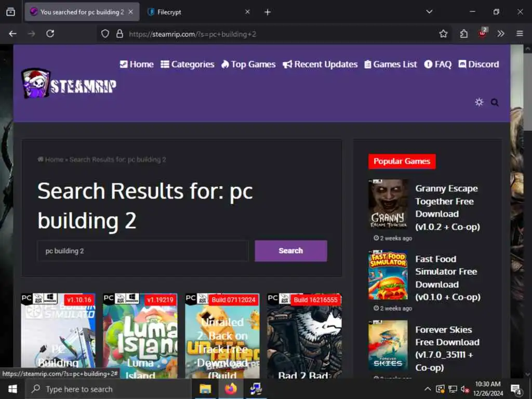This screenshot has height=399, width=532.
Task: Open Firefox tracking protection shield
Action: tap(105, 34)
